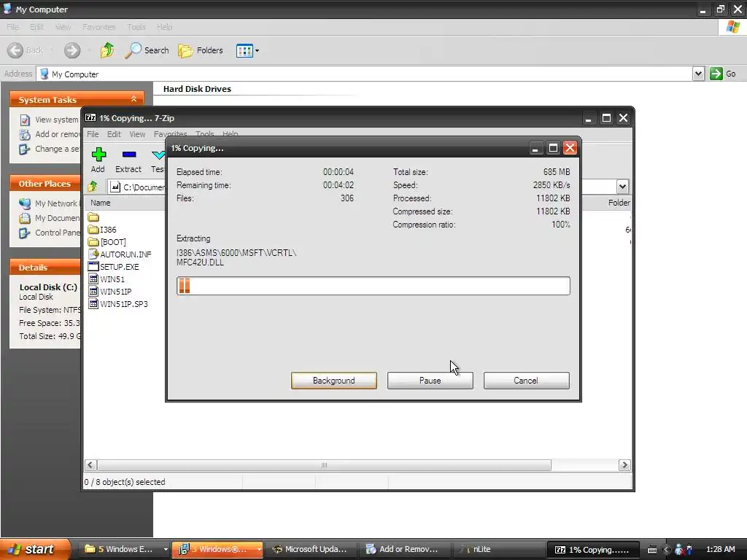The width and height of the screenshot is (747, 560).
Task: Open 7-Zip View menu
Action: (x=137, y=134)
